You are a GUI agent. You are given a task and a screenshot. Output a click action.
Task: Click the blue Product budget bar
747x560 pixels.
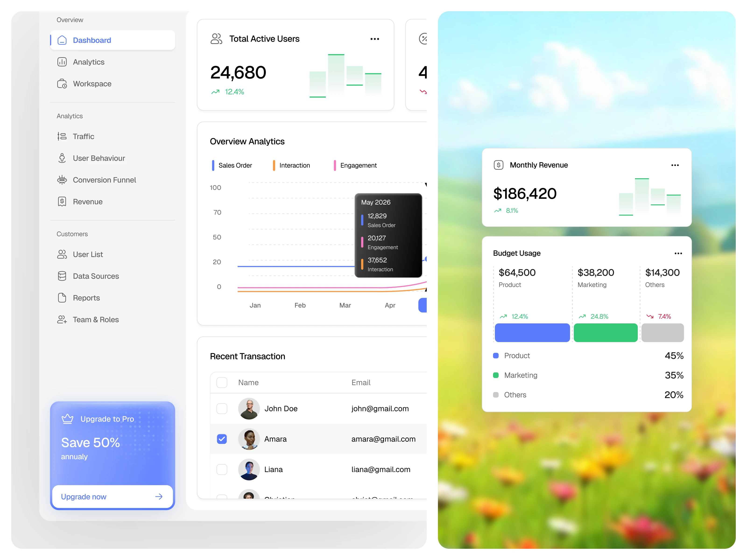[532, 333]
